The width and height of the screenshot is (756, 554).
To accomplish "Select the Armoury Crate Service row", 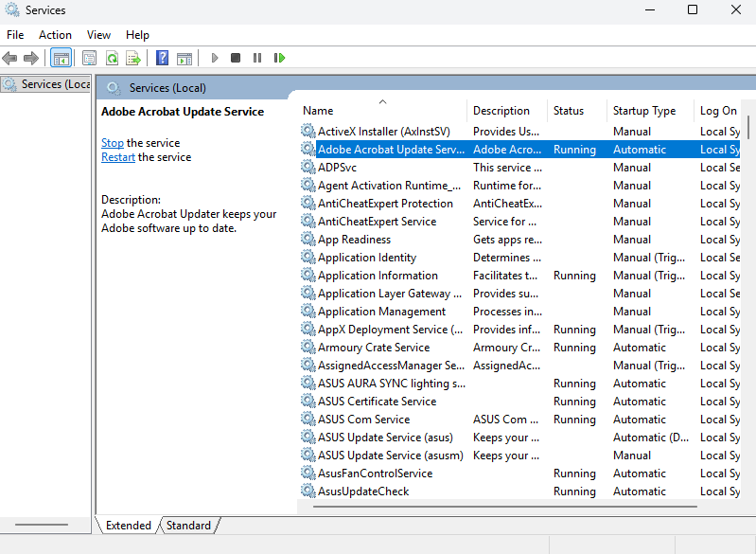I will tap(374, 348).
